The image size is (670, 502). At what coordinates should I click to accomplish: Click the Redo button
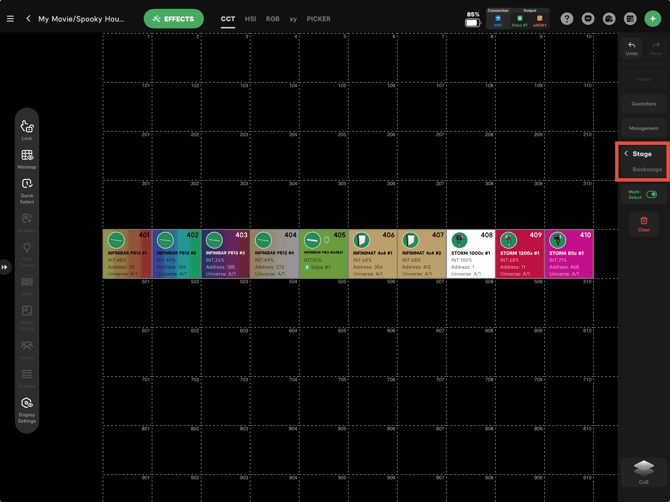click(x=656, y=48)
